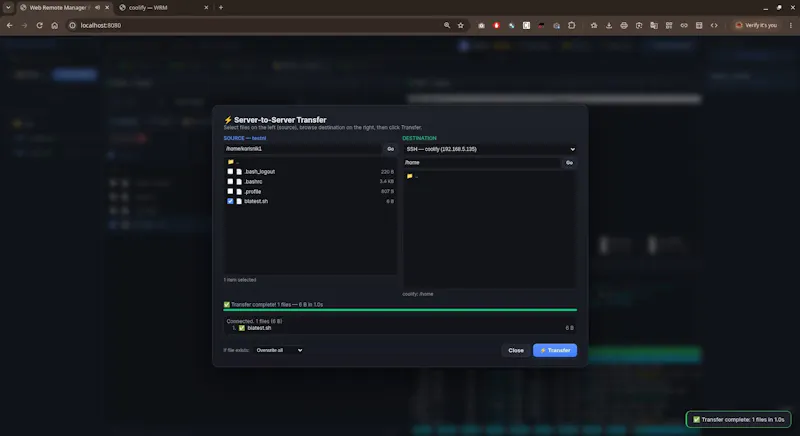Image resolution: width=800 pixels, height=436 pixels.
Task: Switch to the Web Remote Manager tab
Action: point(57,8)
